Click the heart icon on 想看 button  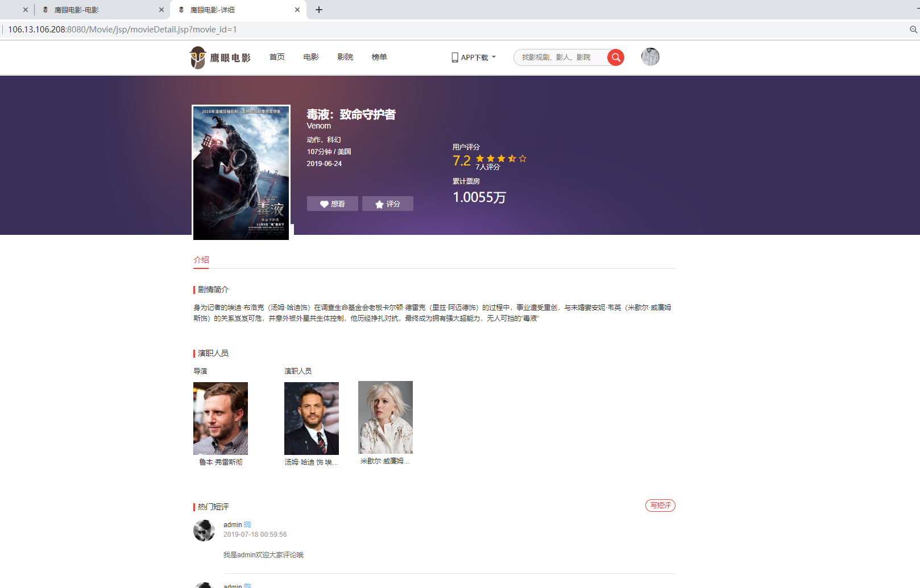click(324, 204)
